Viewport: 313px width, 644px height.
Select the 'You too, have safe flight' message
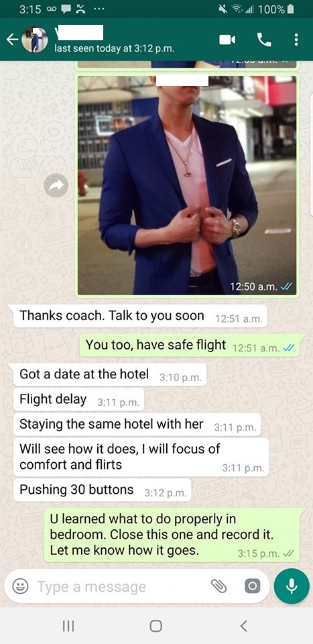190,345
